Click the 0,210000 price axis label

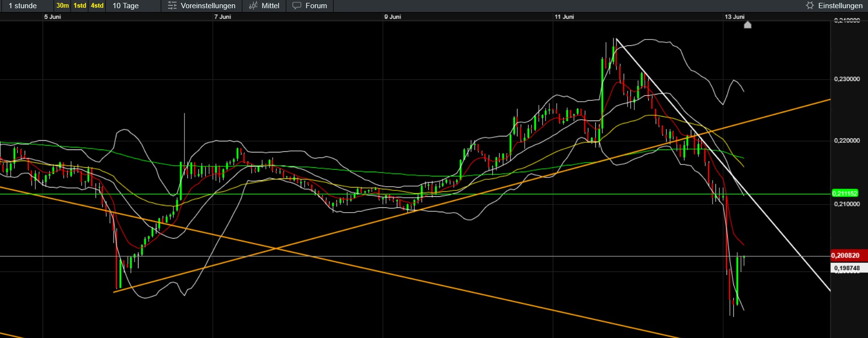click(847, 204)
